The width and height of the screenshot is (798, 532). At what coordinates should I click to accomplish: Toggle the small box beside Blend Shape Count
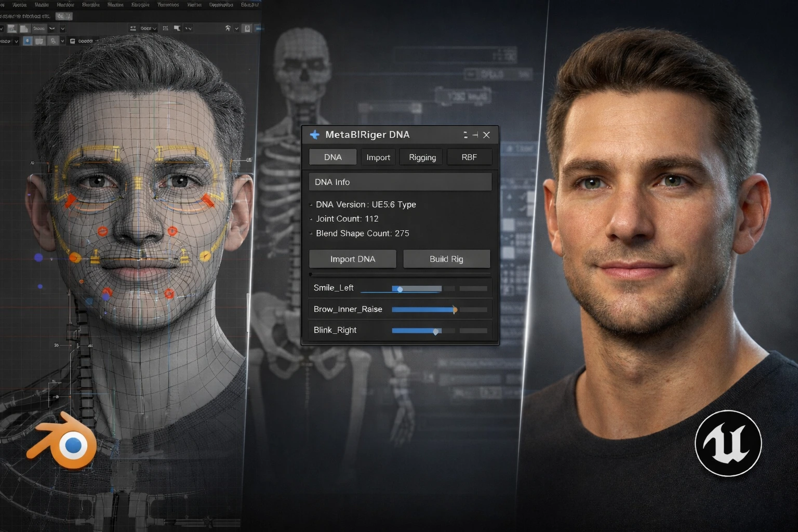311,234
